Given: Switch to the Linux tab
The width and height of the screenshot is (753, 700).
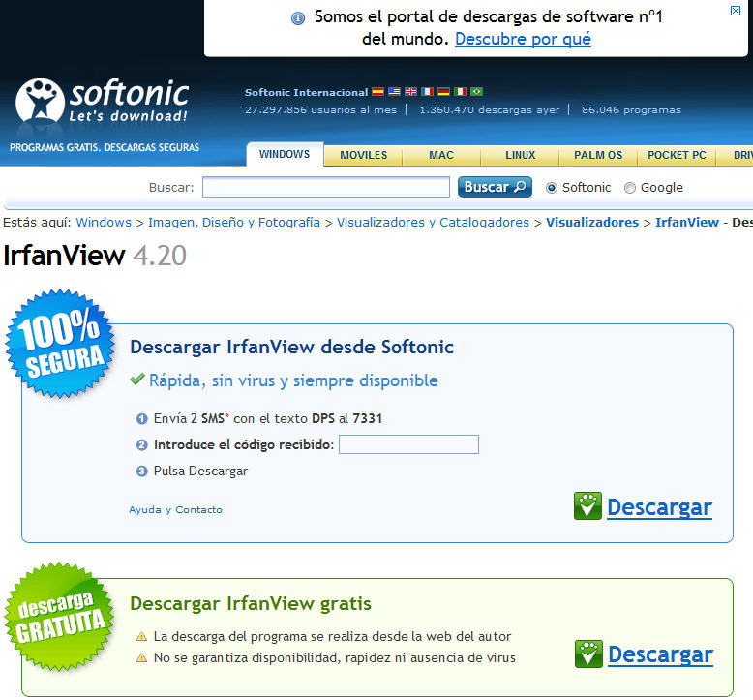Looking at the screenshot, I should tap(520, 155).
